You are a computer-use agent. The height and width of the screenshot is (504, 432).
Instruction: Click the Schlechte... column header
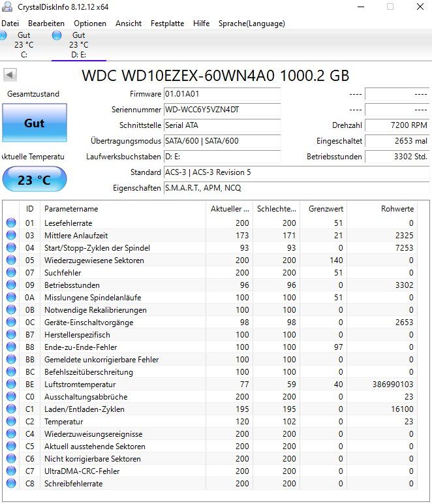pyautogui.click(x=276, y=209)
